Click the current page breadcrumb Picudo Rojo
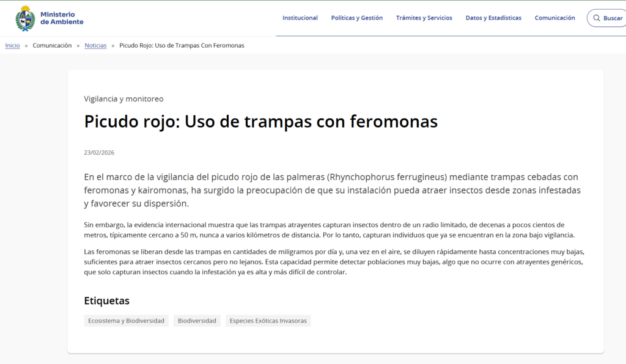 182,46
